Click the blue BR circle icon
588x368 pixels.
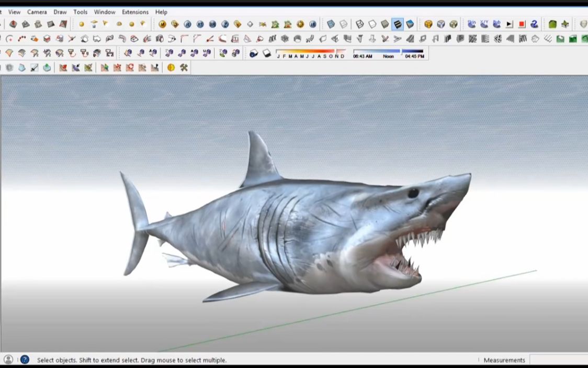coord(212,25)
